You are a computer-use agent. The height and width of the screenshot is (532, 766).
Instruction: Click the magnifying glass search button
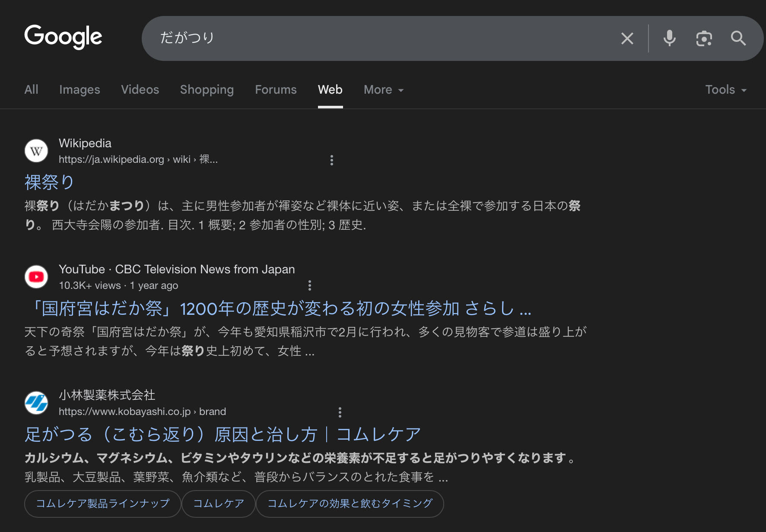click(738, 38)
